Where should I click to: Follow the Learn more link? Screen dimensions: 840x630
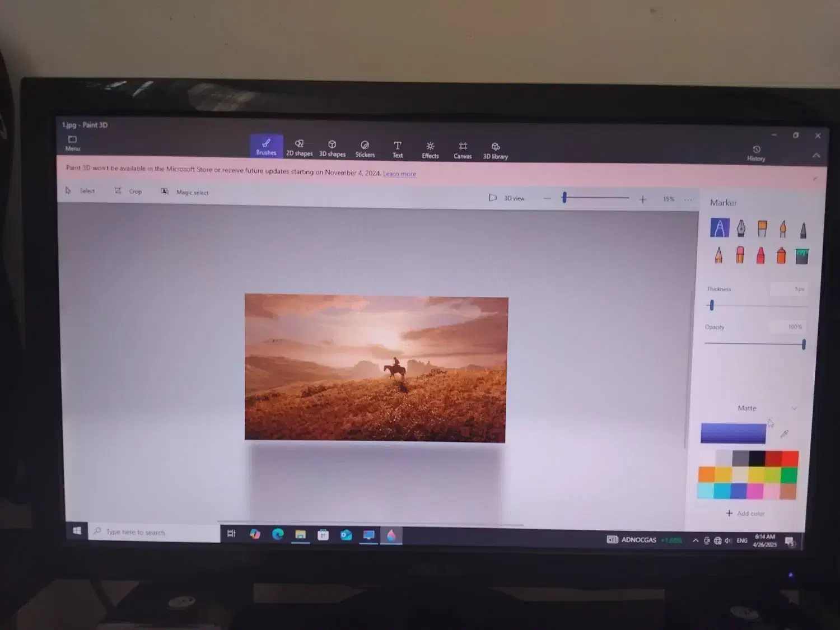pos(400,174)
